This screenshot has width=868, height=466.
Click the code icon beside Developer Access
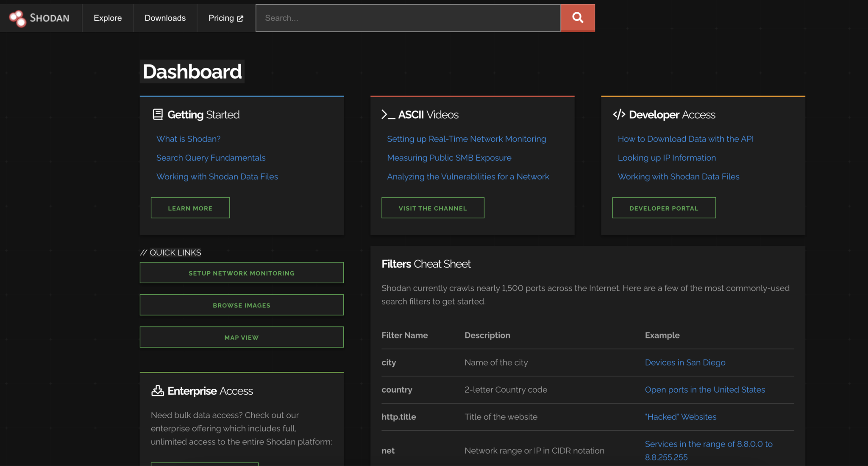(x=619, y=114)
